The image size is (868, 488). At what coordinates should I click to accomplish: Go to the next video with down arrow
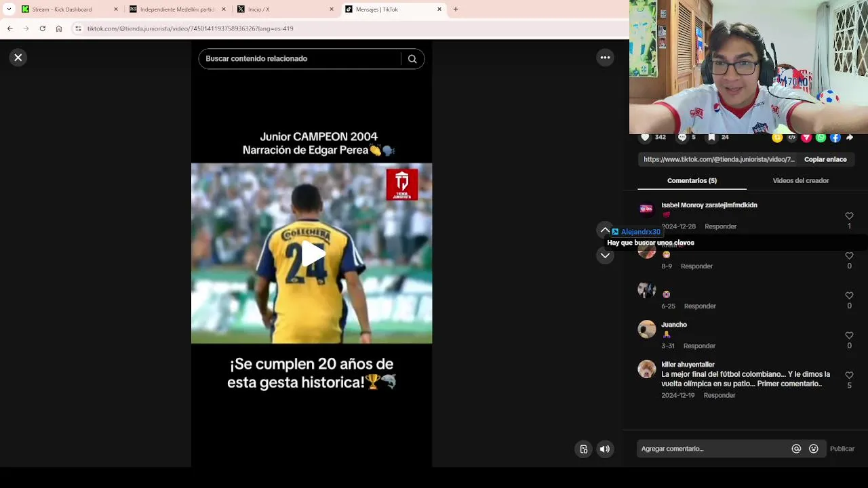click(605, 256)
